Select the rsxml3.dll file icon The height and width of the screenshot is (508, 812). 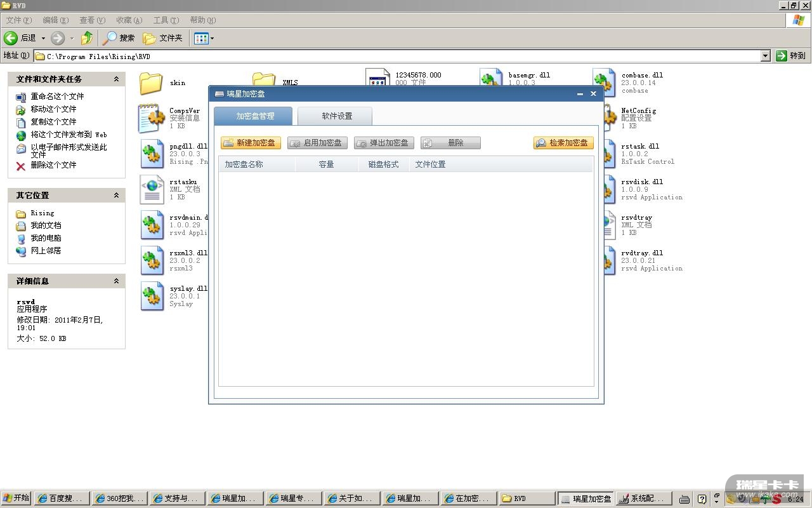pos(152,260)
